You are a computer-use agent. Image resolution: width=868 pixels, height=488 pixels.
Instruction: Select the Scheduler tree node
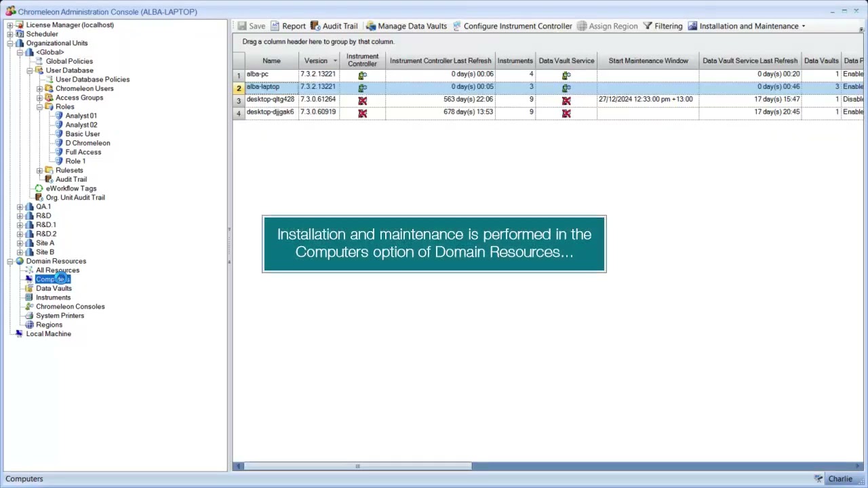tap(42, 34)
